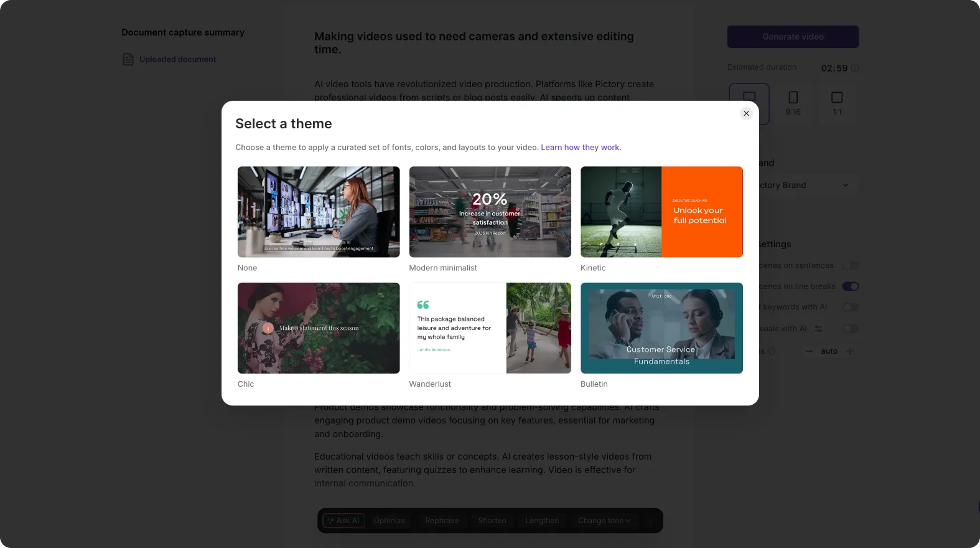Screen dimensions: 980x548
Task: Close the Select a theme dialog
Action: point(746,113)
